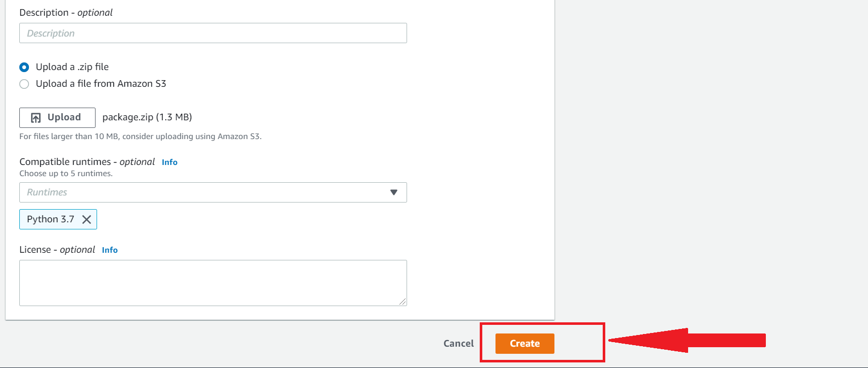Select the Upload a file from Amazon S3 option
Image resolution: width=868 pixels, height=368 pixels.
point(24,83)
